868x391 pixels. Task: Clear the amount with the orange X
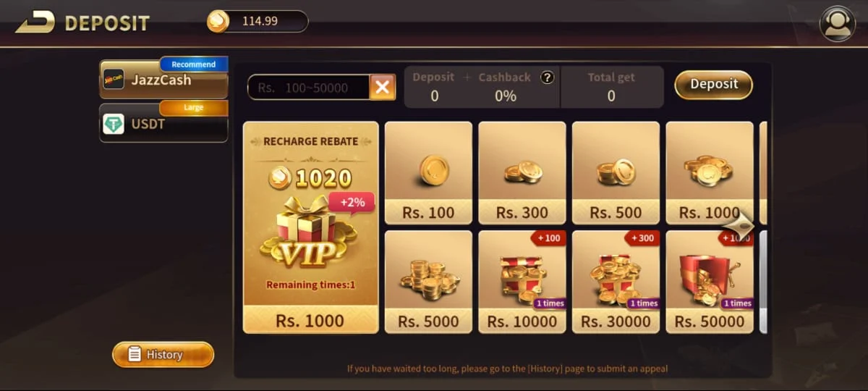[x=383, y=88]
